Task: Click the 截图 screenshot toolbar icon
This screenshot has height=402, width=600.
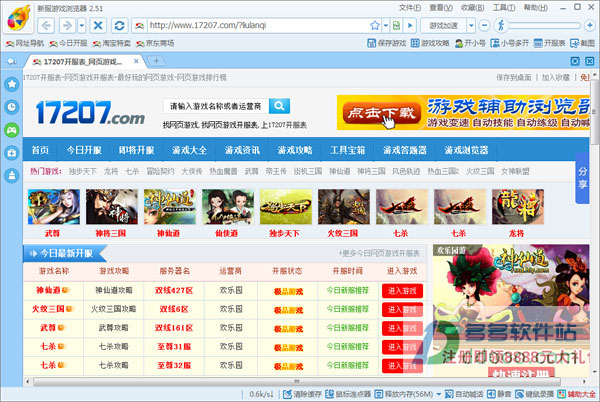Action: click(x=582, y=43)
